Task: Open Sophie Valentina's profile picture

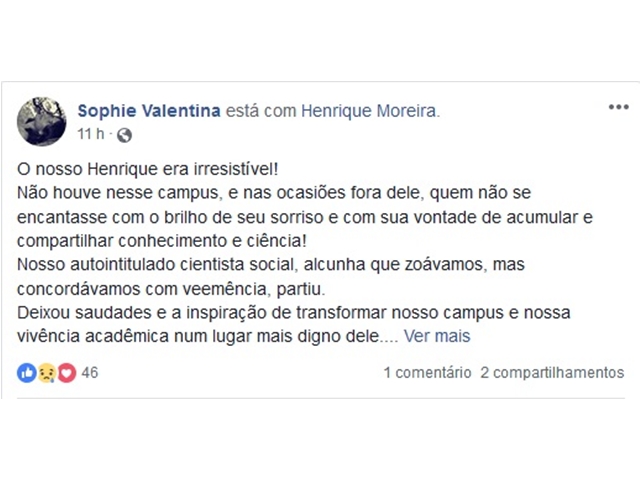Action: [x=42, y=121]
